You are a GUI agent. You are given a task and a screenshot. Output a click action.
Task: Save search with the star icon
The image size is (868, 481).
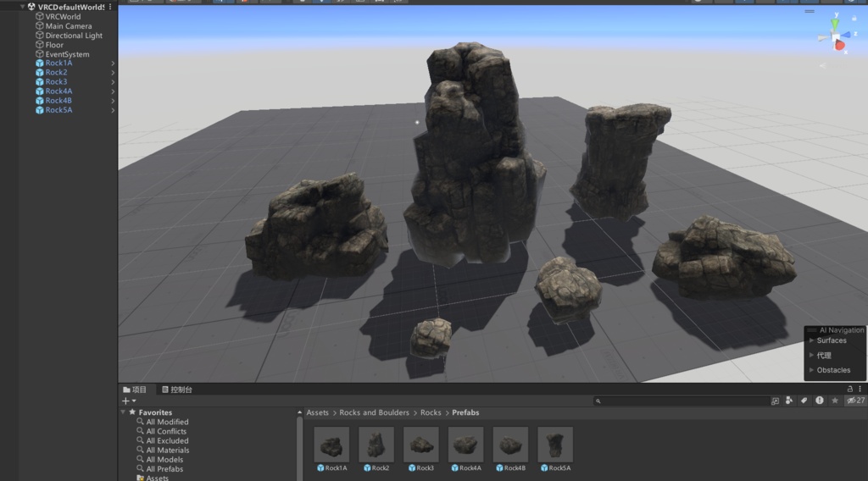pos(835,401)
